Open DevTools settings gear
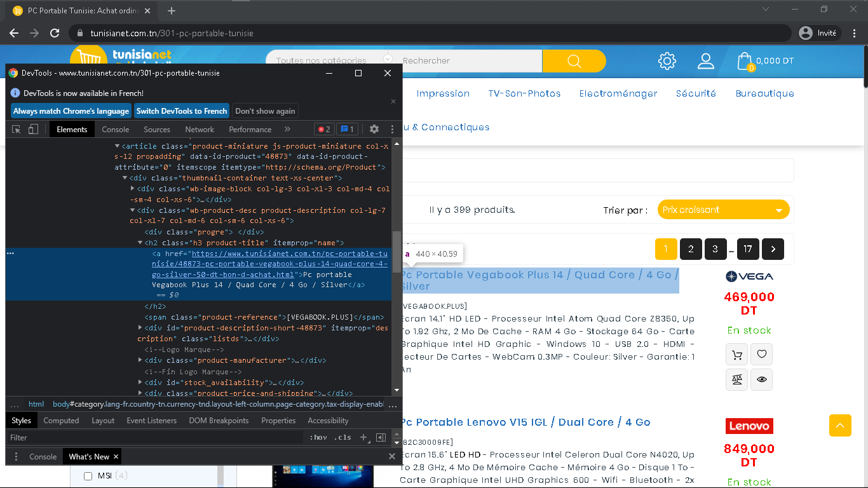 (374, 129)
